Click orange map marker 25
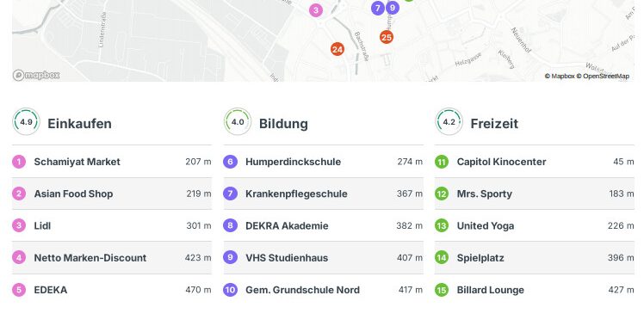Image resolution: width=644 pixels, height=332 pixels. click(386, 37)
